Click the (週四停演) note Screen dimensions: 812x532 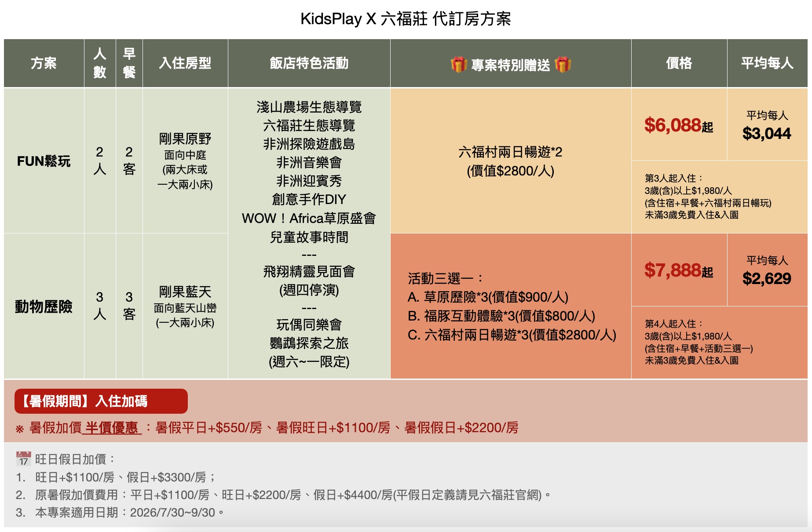309,290
